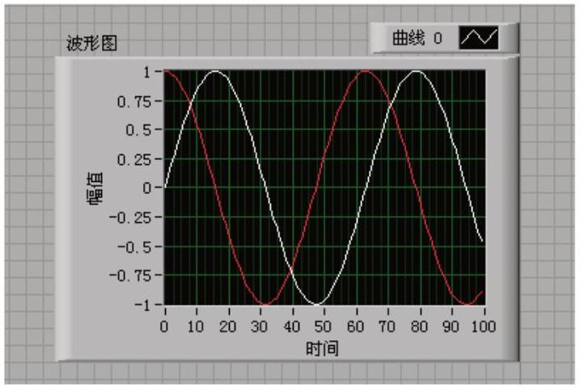
Task: Click Y-axis scale value 0.5
Action: coord(138,130)
